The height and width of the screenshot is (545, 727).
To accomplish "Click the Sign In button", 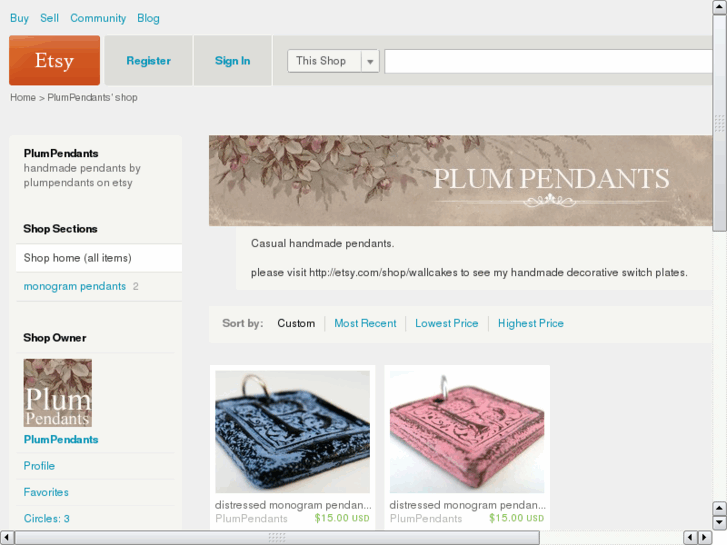I will pos(232,61).
